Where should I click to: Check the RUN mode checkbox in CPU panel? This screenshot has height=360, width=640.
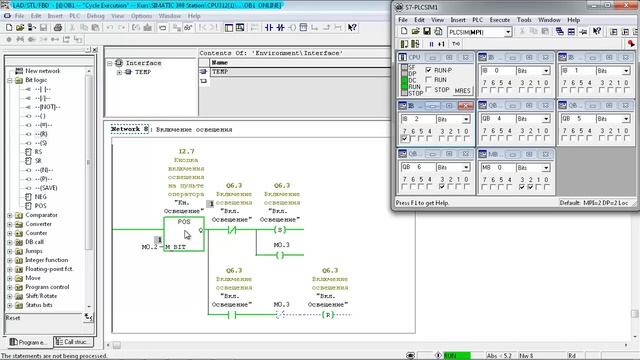coord(428,80)
